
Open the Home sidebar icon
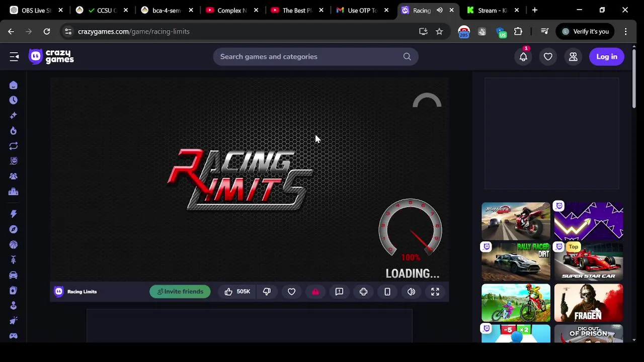pyautogui.click(x=14, y=85)
